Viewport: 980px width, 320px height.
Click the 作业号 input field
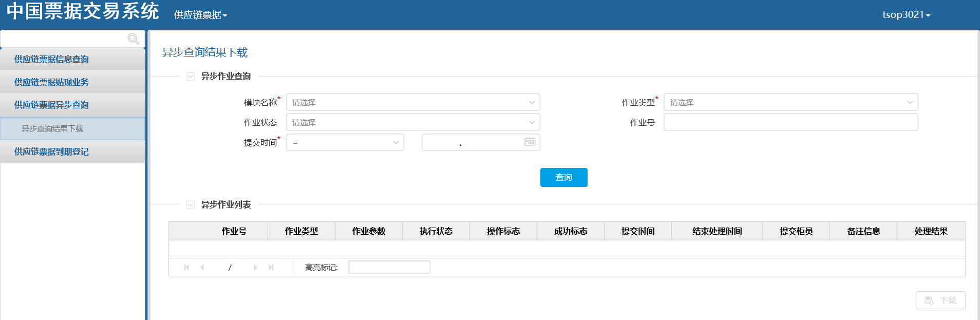[x=791, y=122]
